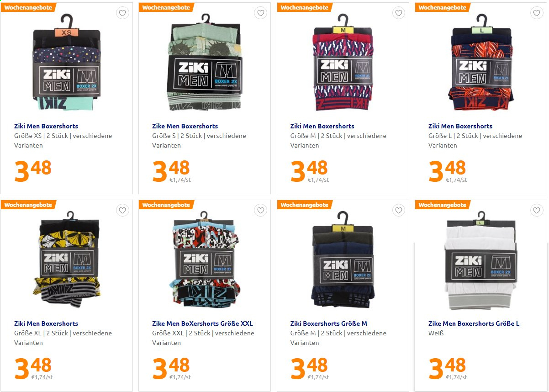Open Zike Men BoXershorts Größe XXL link

202,323
